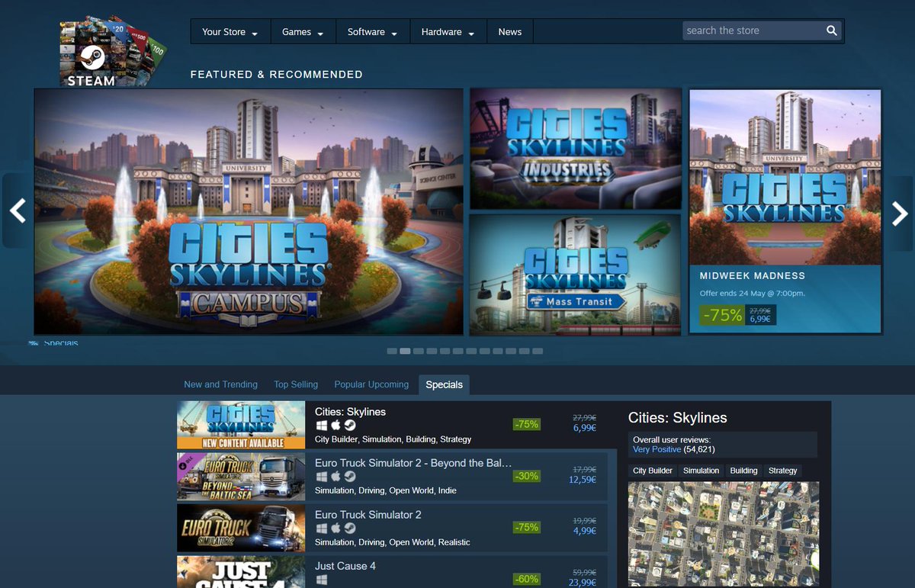Switch to New and Trending tab
The image size is (915, 588).
[220, 384]
